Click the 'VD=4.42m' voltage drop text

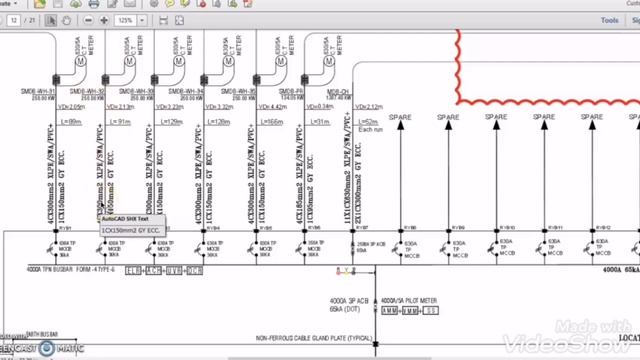point(273,107)
